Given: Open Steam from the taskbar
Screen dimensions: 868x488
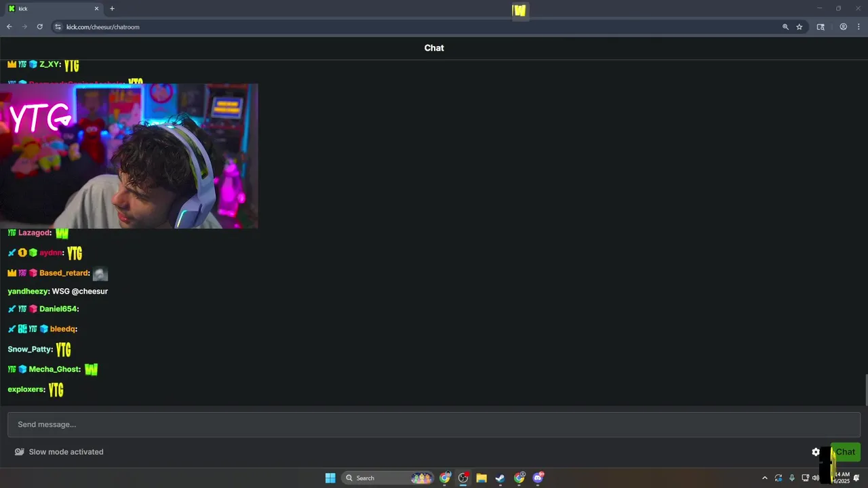Looking at the screenshot, I should [x=500, y=478].
